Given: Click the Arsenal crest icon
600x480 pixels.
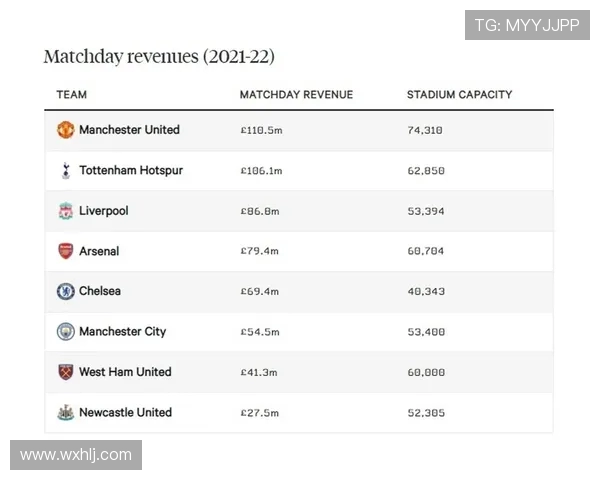Looking at the screenshot, I should click(65, 251).
